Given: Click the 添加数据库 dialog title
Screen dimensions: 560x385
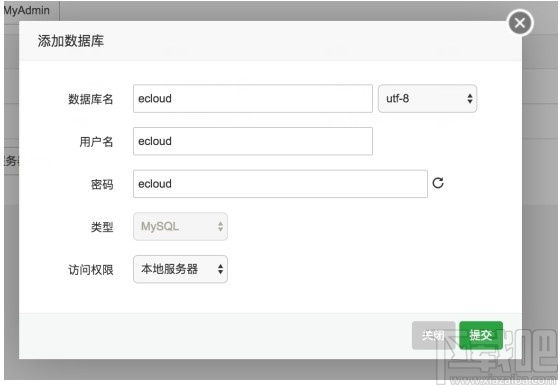Looking at the screenshot, I should (71, 41).
